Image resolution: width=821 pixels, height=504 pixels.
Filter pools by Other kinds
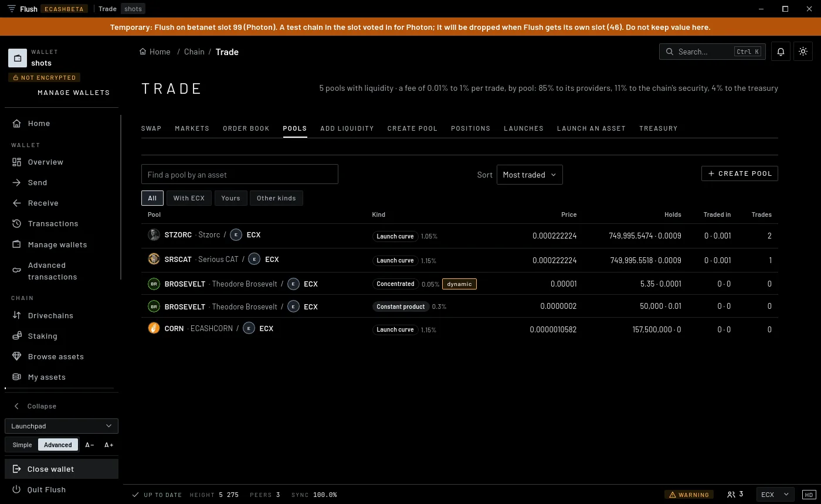(x=276, y=198)
